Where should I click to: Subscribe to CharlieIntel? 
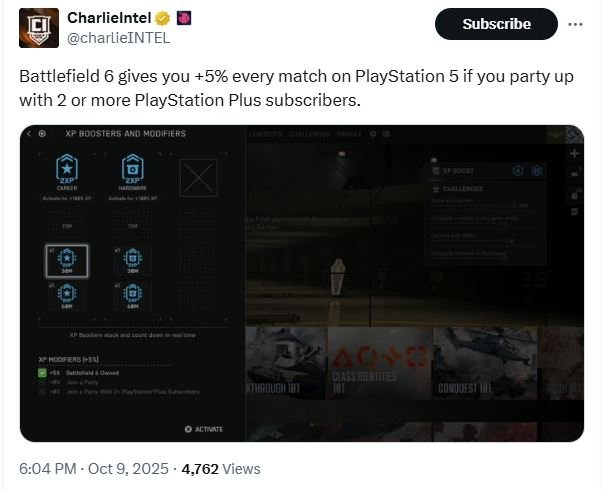coord(497,23)
